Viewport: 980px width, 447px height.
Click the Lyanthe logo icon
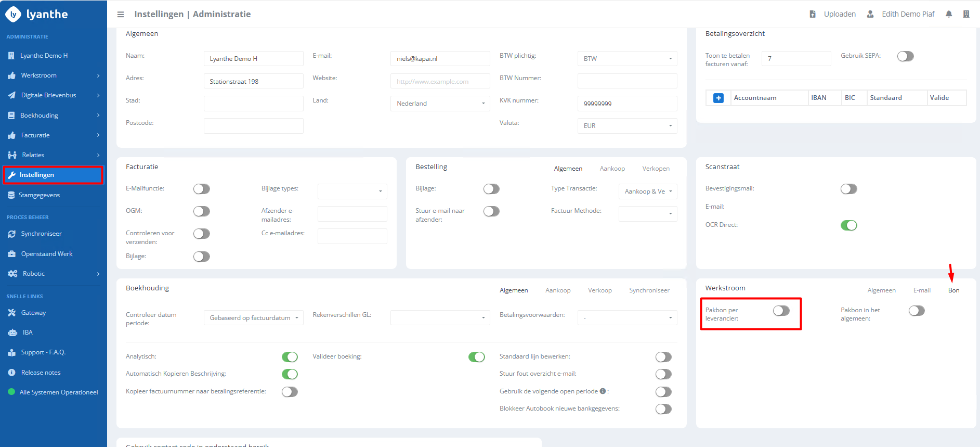tap(13, 14)
